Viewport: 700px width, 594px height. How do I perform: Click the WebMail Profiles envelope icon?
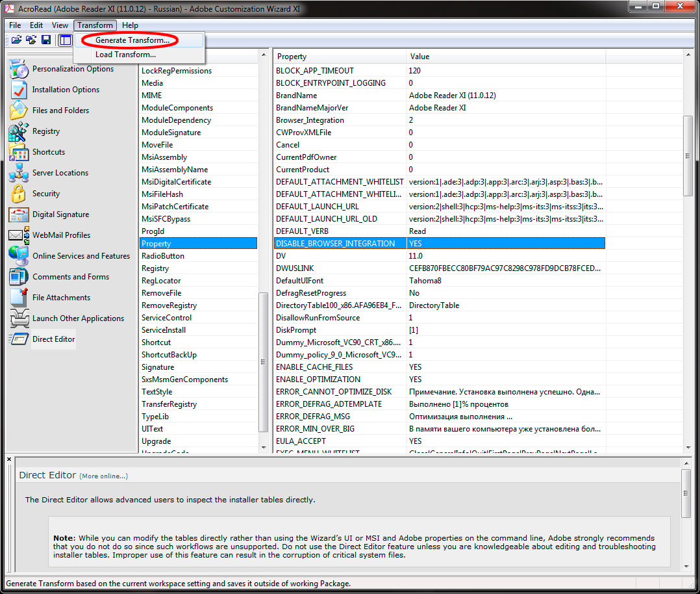pyautogui.click(x=19, y=235)
